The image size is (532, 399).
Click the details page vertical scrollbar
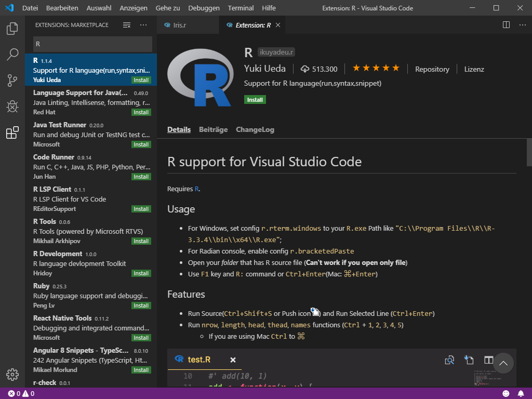529,152
